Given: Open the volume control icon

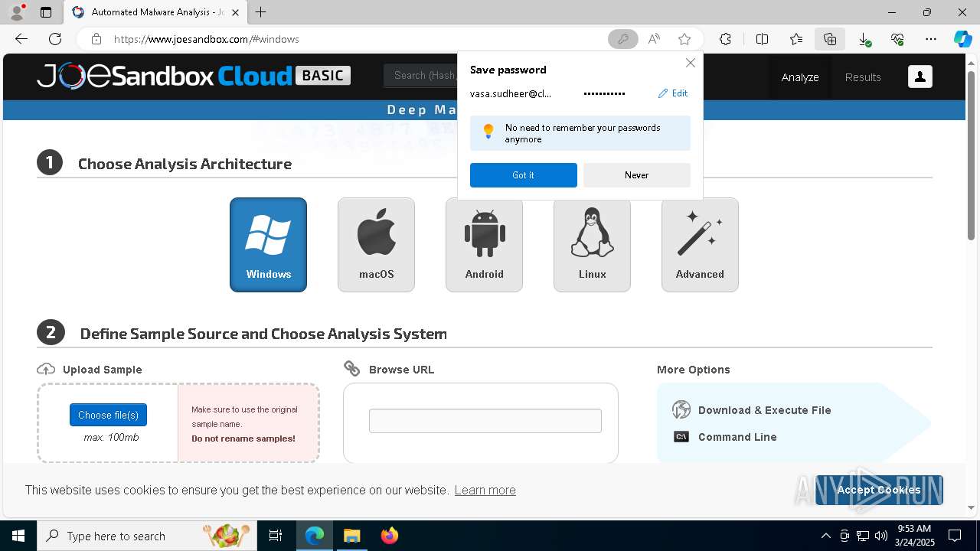Looking at the screenshot, I should (x=880, y=536).
